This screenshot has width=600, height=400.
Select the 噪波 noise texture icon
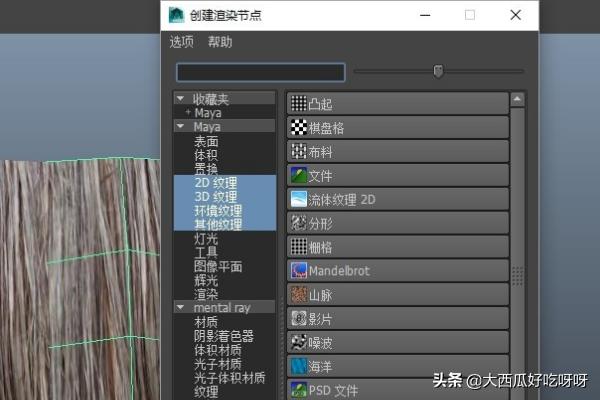[298, 342]
